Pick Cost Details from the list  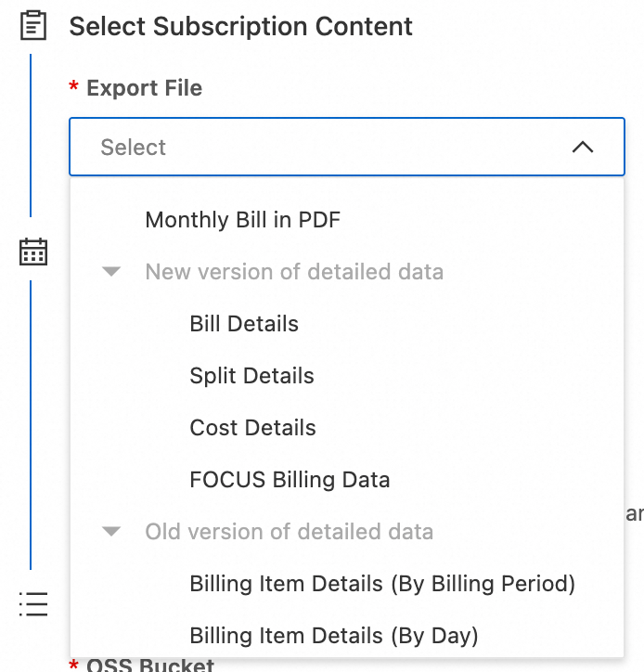point(252,428)
